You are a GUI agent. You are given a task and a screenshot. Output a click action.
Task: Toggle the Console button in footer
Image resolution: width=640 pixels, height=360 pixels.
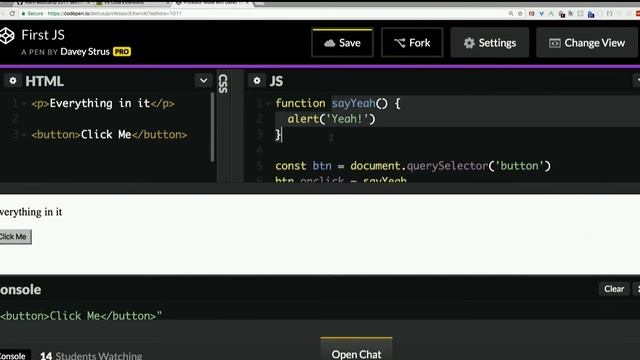[15, 355]
